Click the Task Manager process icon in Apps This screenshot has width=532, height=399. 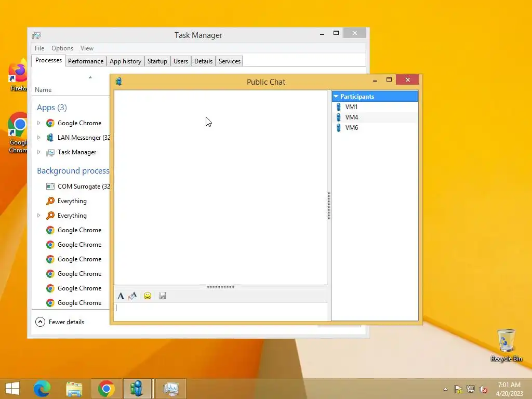[x=50, y=152]
